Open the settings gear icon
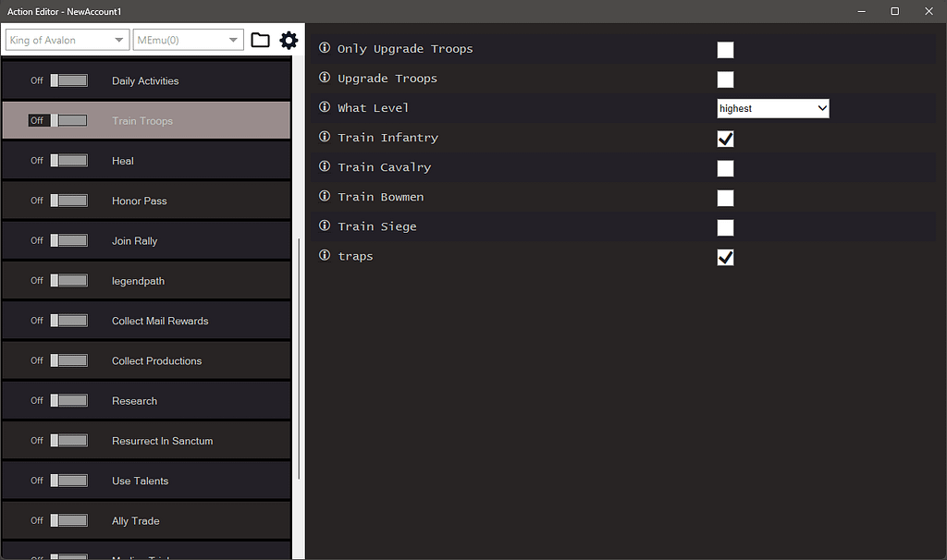 point(289,40)
